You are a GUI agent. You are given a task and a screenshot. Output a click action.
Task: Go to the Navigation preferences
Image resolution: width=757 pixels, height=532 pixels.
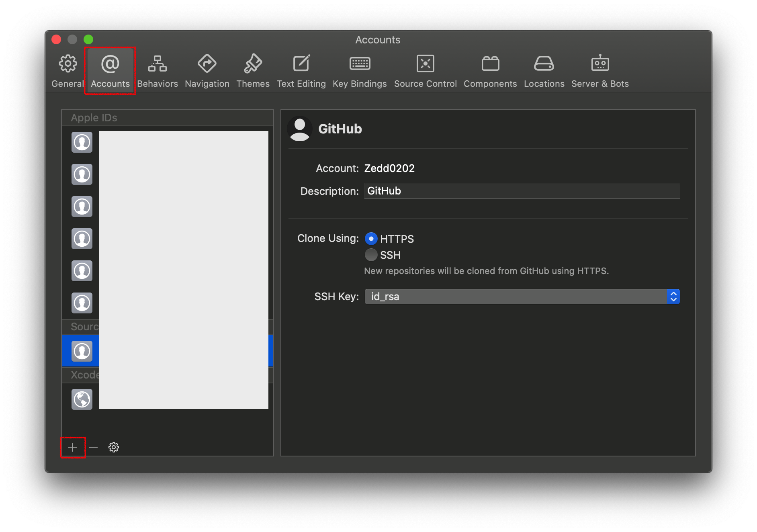click(207, 71)
